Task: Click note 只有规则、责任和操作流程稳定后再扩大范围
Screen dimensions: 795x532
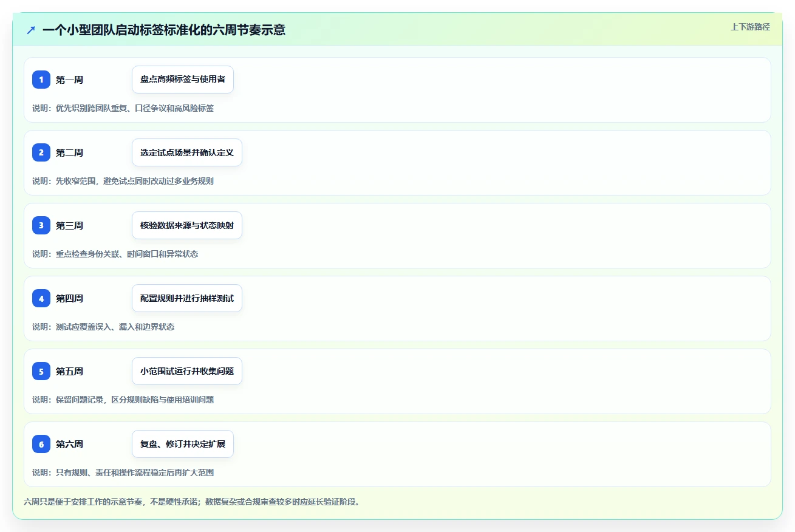Action: tap(135, 472)
